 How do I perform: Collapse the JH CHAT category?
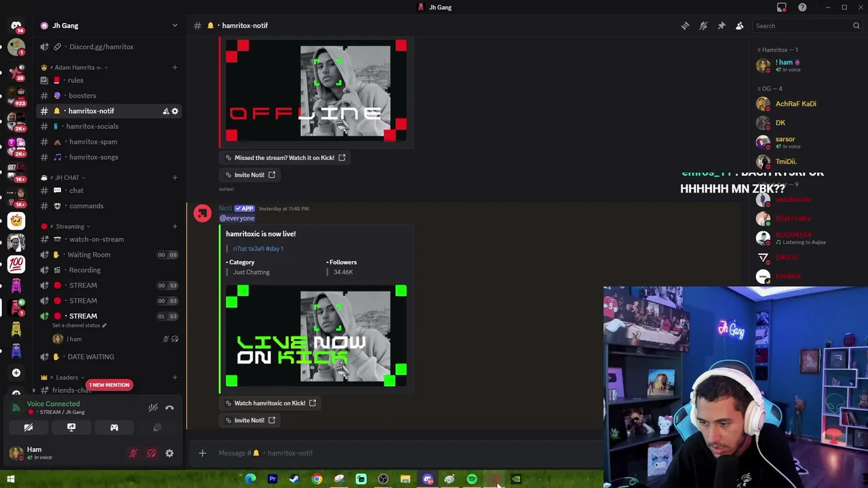66,178
